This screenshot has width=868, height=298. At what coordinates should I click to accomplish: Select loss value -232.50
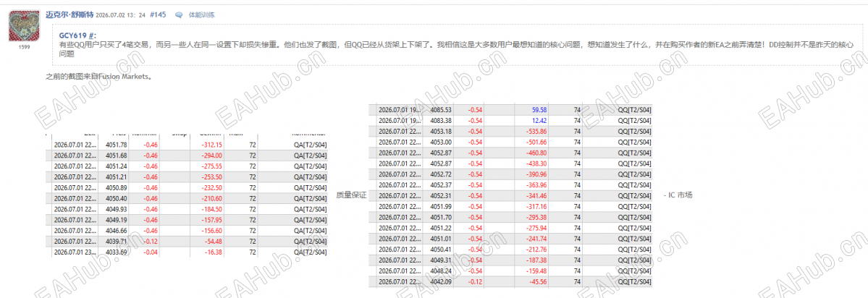click(x=211, y=187)
